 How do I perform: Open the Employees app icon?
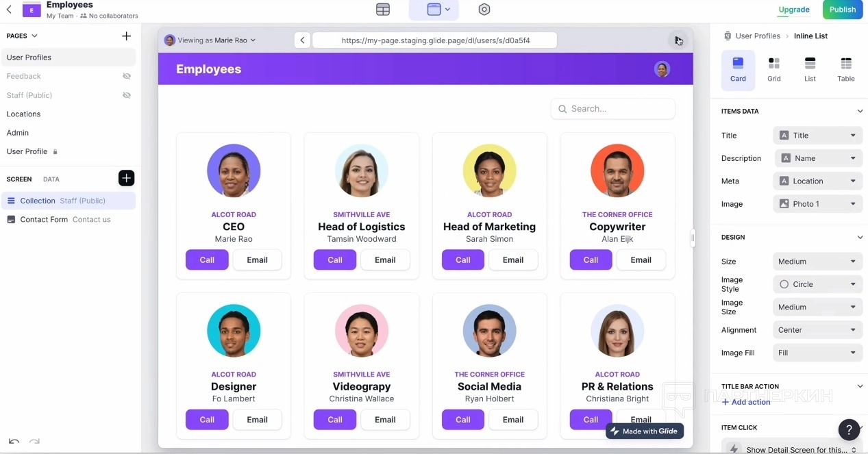tap(32, 10)
